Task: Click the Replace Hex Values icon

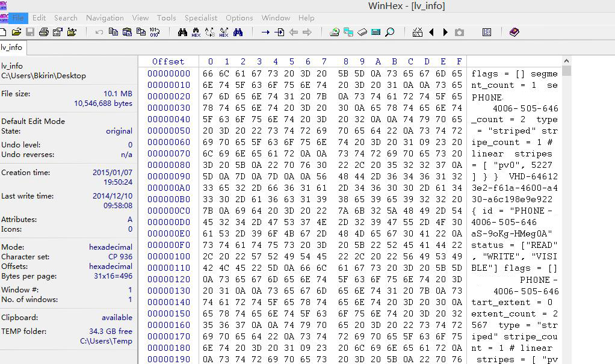Action: click(224, 32)
